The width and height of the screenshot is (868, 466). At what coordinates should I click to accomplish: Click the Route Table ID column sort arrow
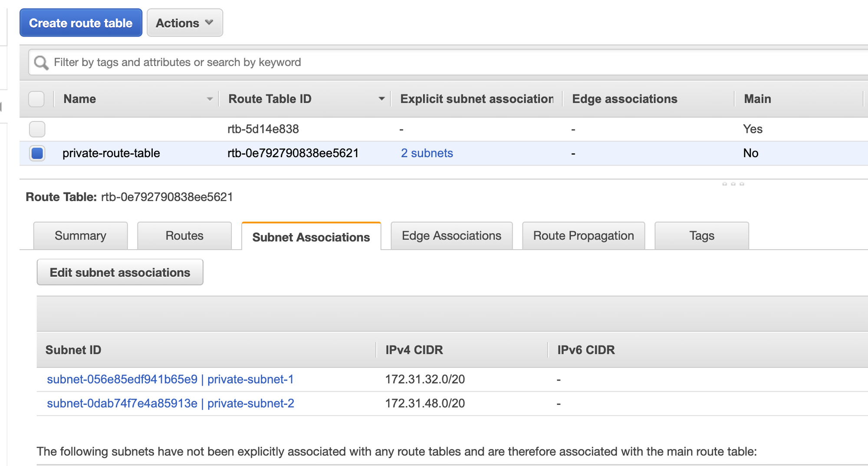(381, 99)
